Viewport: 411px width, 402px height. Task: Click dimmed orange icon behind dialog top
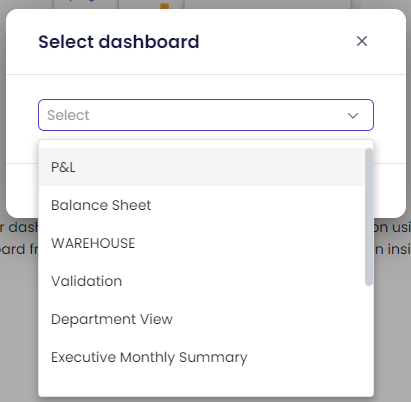(165, 6)
